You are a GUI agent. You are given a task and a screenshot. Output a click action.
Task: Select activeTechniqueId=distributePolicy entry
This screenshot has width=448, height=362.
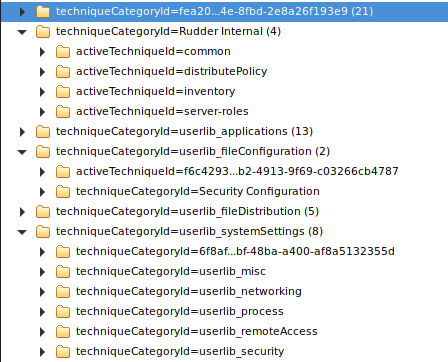(172, 71)
